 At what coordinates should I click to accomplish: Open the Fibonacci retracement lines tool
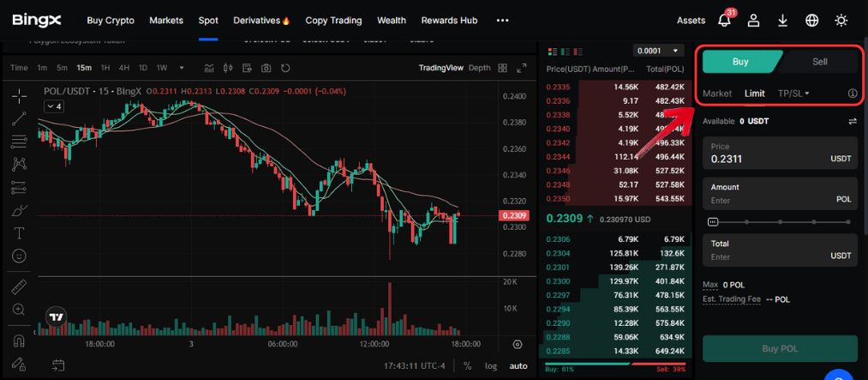20,142
